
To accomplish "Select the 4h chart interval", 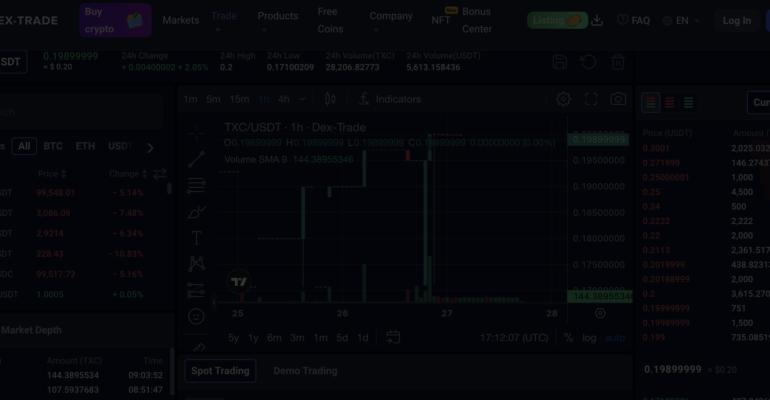I will coord(284,99).
